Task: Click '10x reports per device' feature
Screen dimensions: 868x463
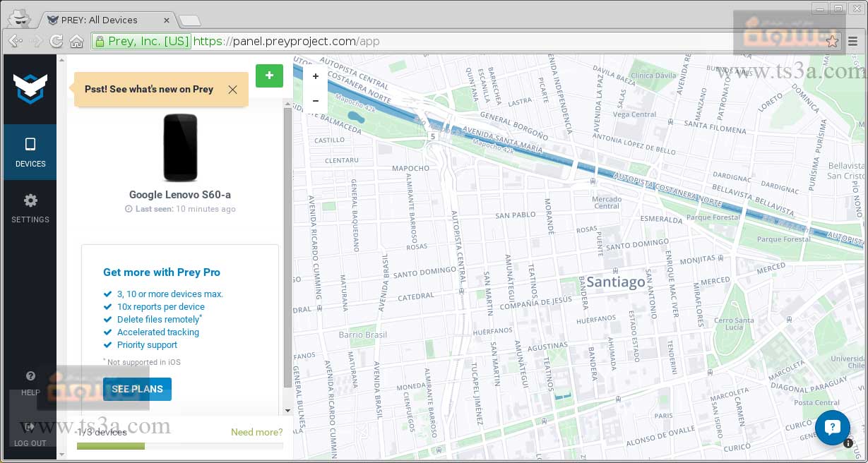Action: point(161,307)
